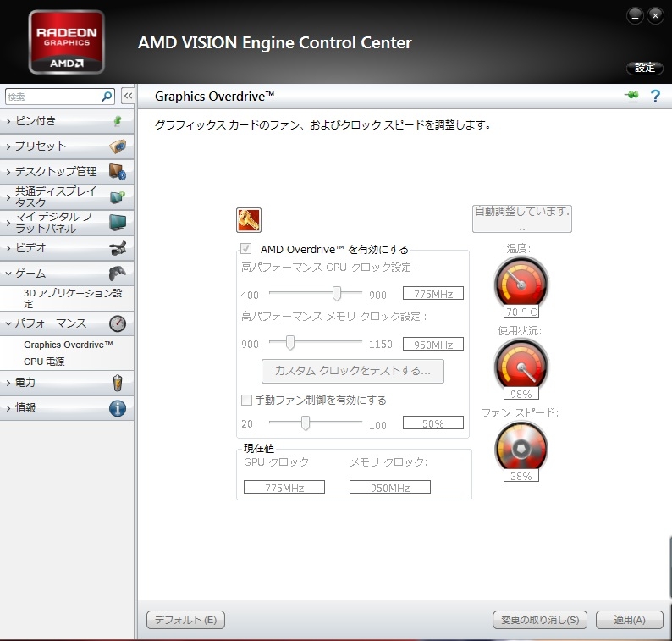Click the 775MHz GPU clock setting field
The image size is (672, 641).
(432, 293)
